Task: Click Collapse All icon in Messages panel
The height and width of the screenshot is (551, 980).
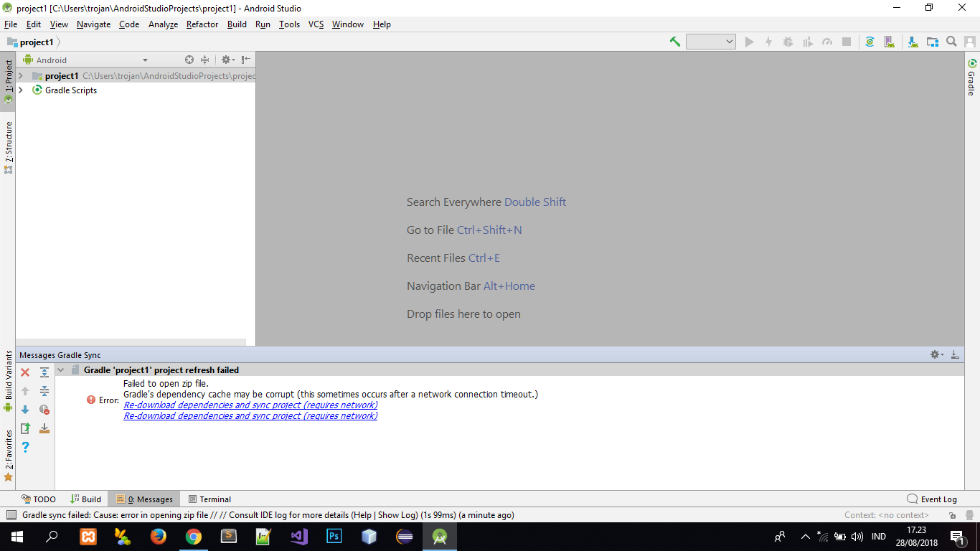Action: (x=44, y=391)
